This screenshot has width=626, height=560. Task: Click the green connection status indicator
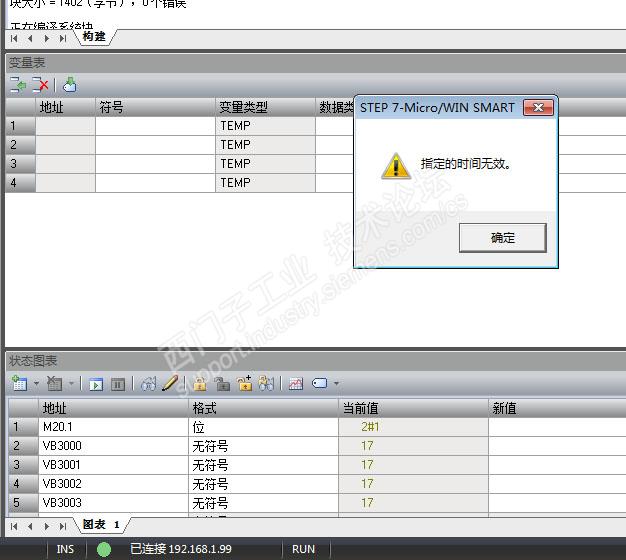104,549
